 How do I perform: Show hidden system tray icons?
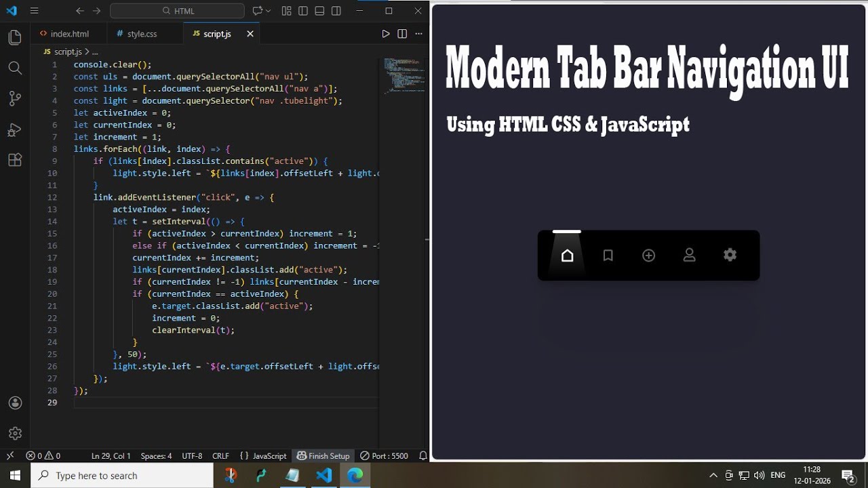[713, 475]
